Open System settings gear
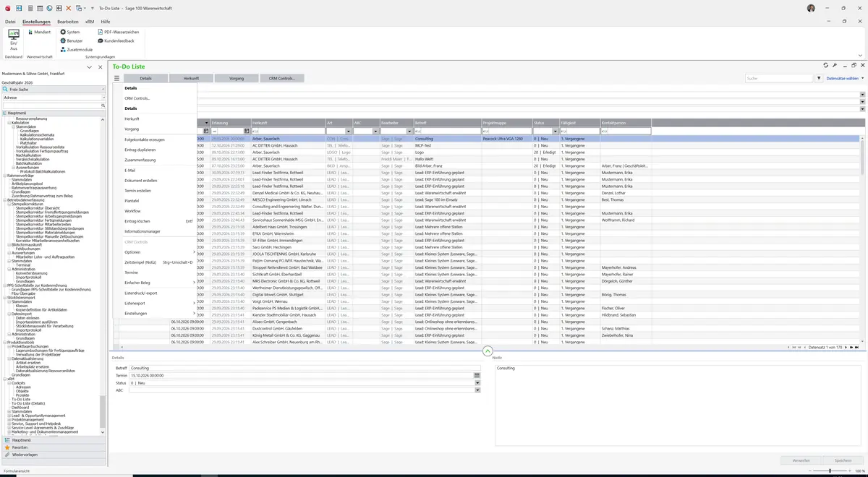 tap(70, 32)
